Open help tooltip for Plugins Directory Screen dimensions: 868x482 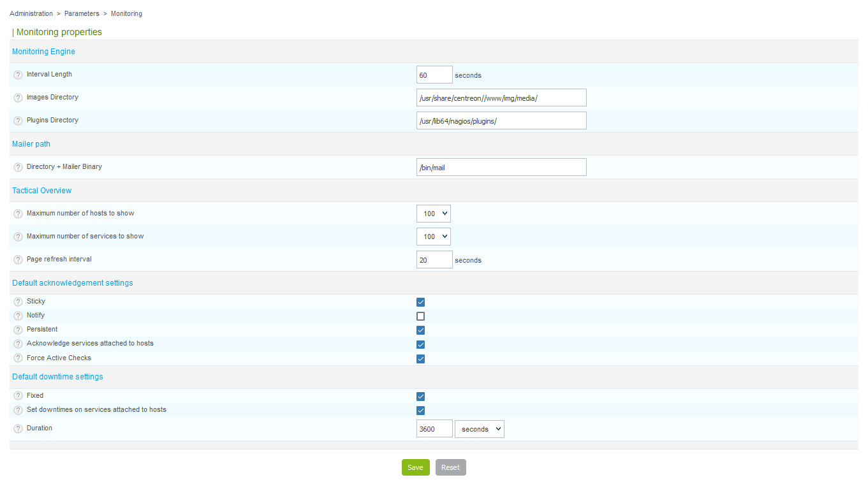pos(18,121)
